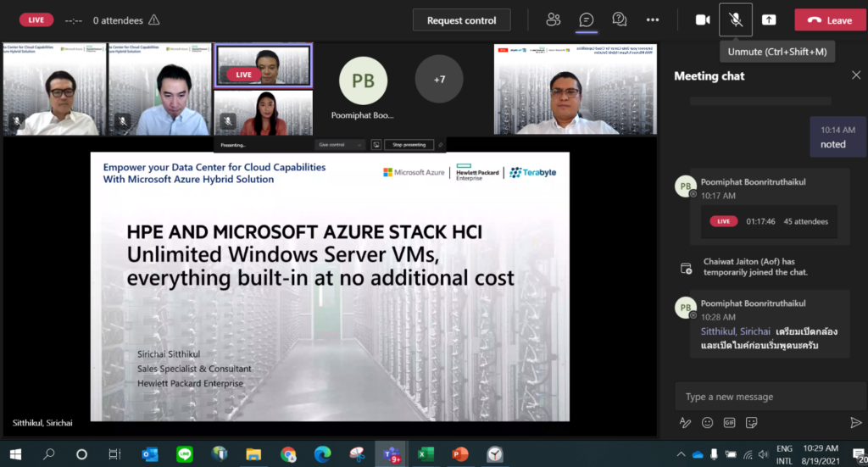
Task: Click the icon beside Stop presenting
Action: click(376, 145)
